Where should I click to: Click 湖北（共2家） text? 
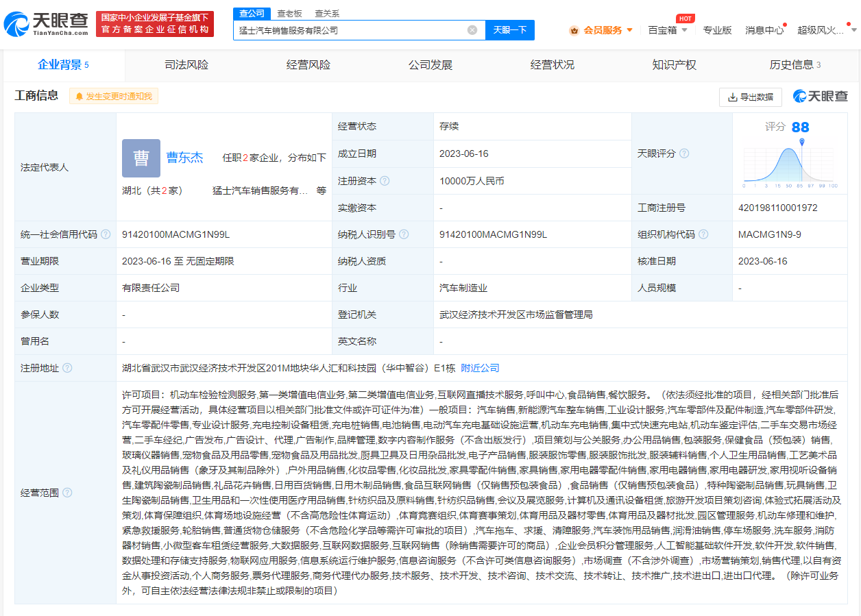[152, 191]
